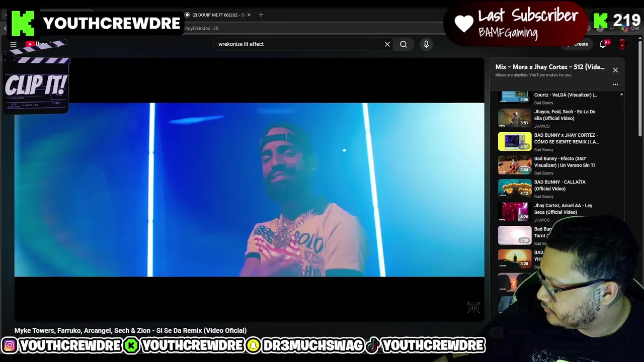The image size is (644, 362).
Task: Switch to the 'DOUBT ME FT 662LILE' browser tab
Action: tap(215, 15)
